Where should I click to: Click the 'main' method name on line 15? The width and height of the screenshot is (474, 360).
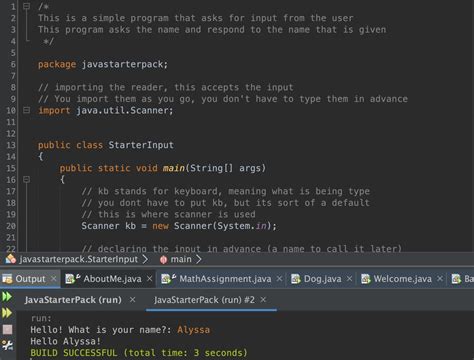click(173, 168)
